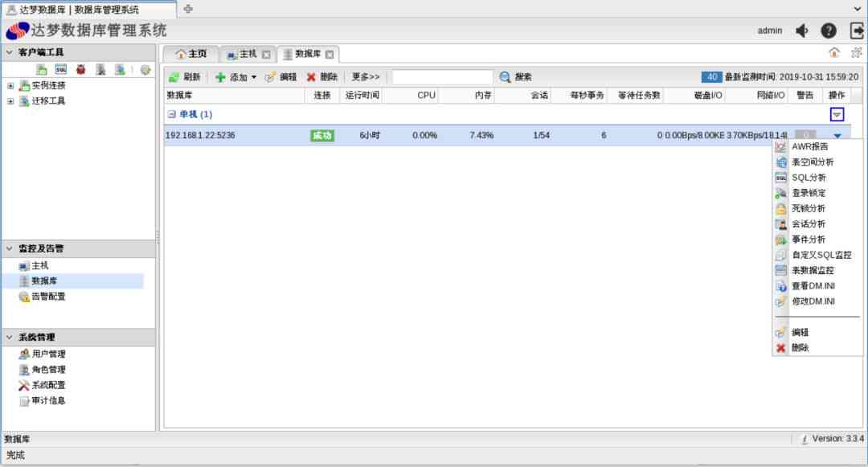This screenshot has width=868, height=467.
Task: Choose 表空间分析 from the menu
Action: (x=817, y=162)
